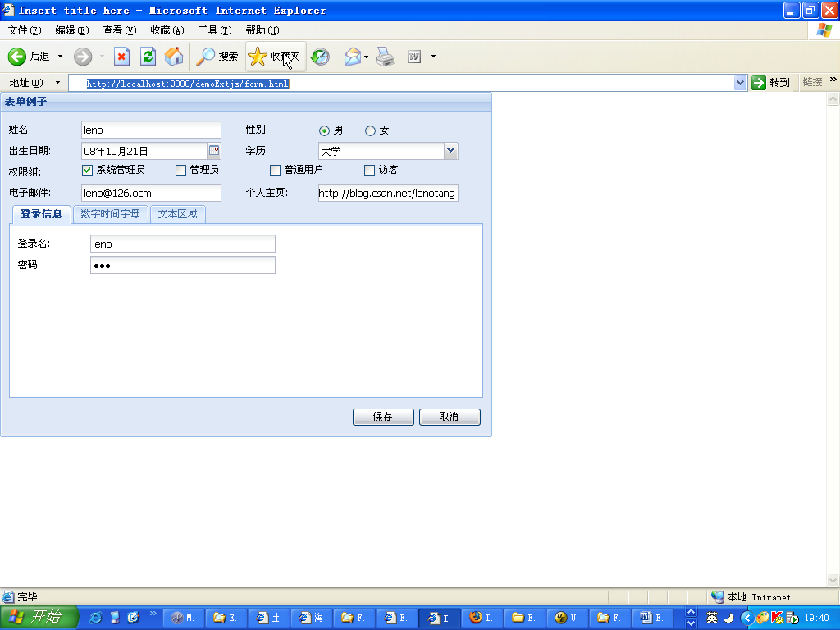Click Start (开始) button on taskbar
This screenshot has height=630, width=840.
click(x=39, y=618)
